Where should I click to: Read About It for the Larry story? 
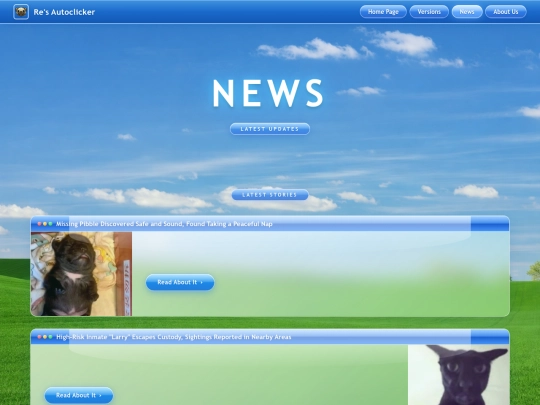[x=79, y=395]
